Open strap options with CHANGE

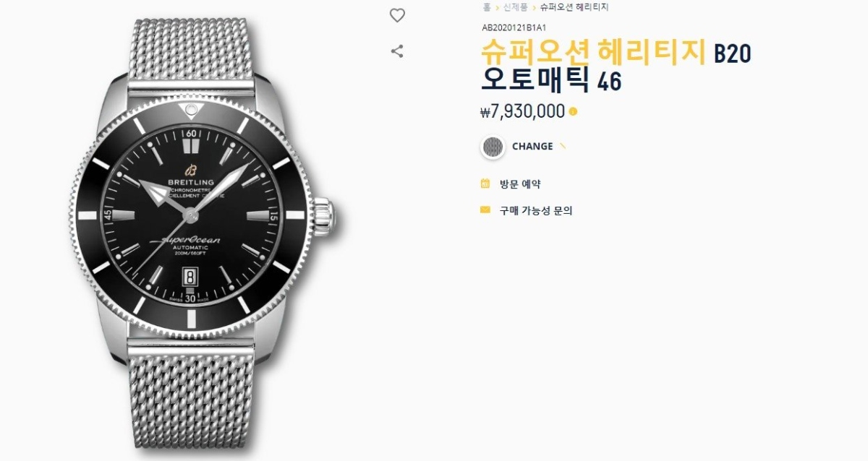pos(532,146)
